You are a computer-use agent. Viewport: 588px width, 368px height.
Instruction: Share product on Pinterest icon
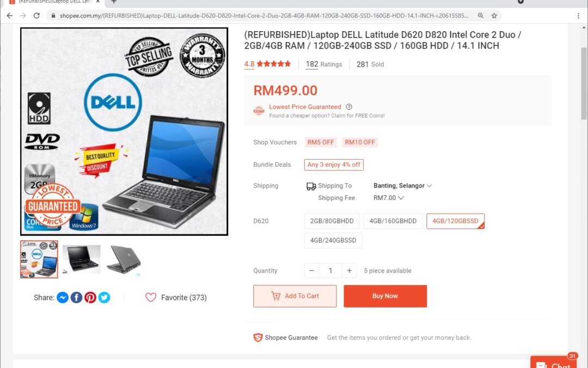click(90, 298)
